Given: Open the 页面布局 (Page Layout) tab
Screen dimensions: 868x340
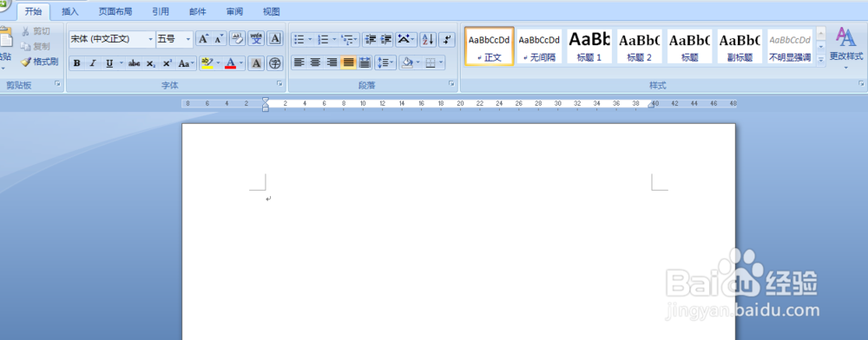Looking at the screenshot, I should tap(115, 11).
